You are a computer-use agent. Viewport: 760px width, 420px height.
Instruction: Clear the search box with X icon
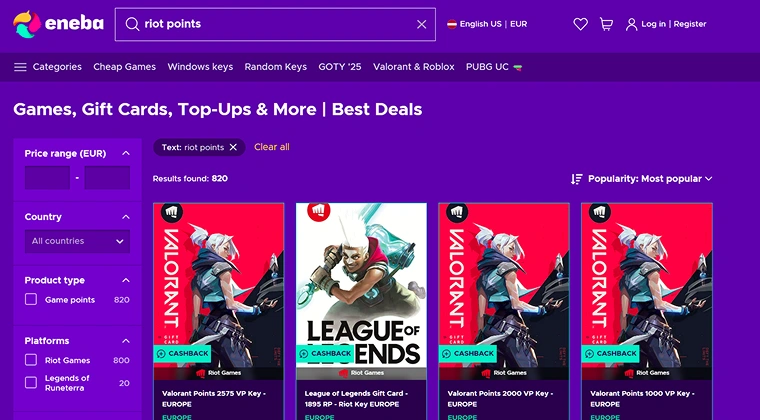pos(422,24)
